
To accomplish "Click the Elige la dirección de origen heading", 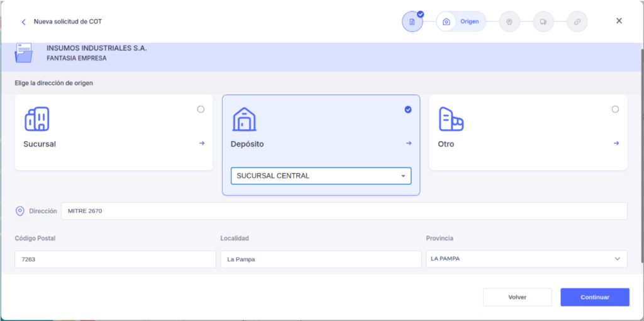I will pos(54,83).
